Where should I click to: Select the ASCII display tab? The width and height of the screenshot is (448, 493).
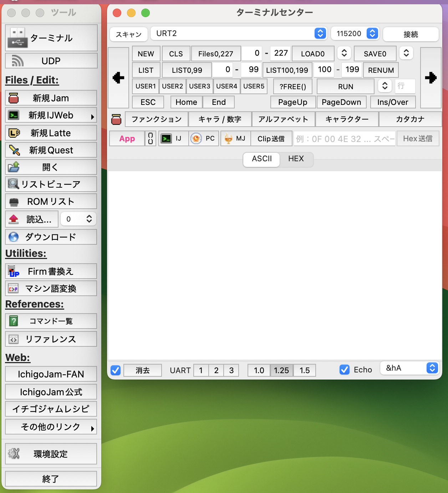(x=261, y=160)
